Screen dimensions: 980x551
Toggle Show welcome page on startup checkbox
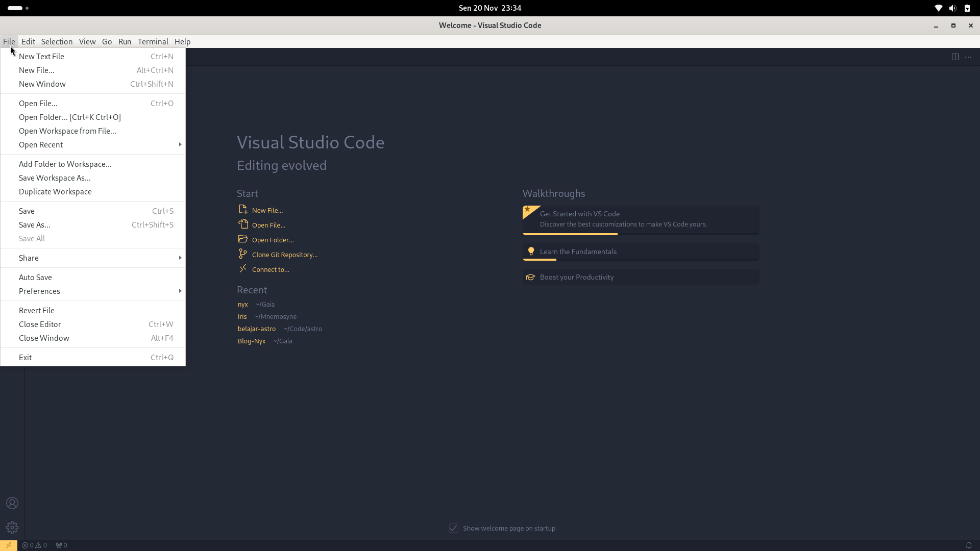(454, 528)
